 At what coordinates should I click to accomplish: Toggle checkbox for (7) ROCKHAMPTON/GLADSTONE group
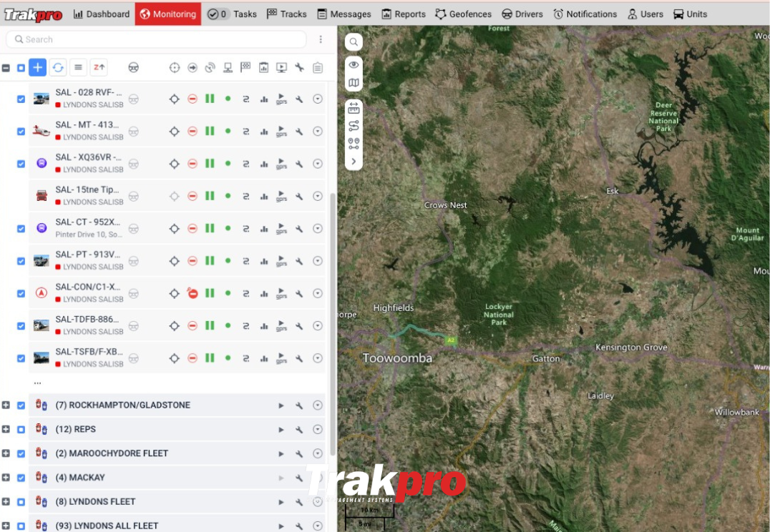tap(21, 405)
